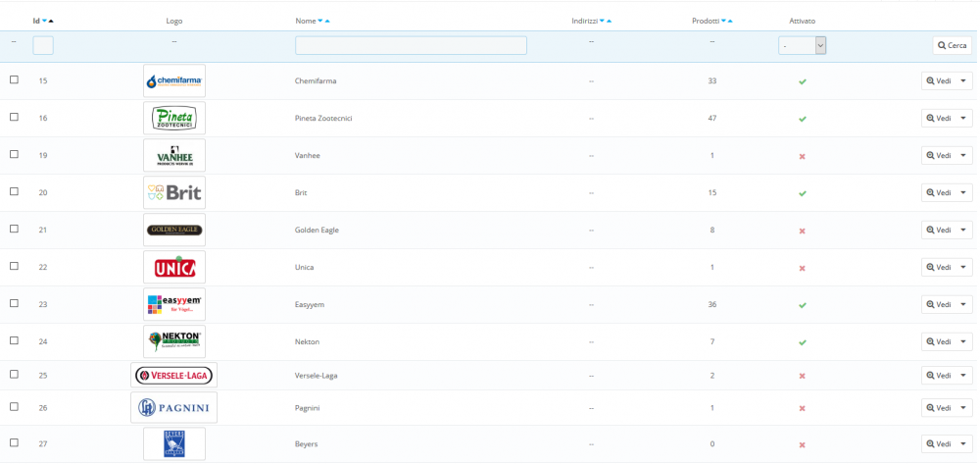Check the Beyers row checkbox
Screen dimensions: 980x464
[x=14, y=442]
